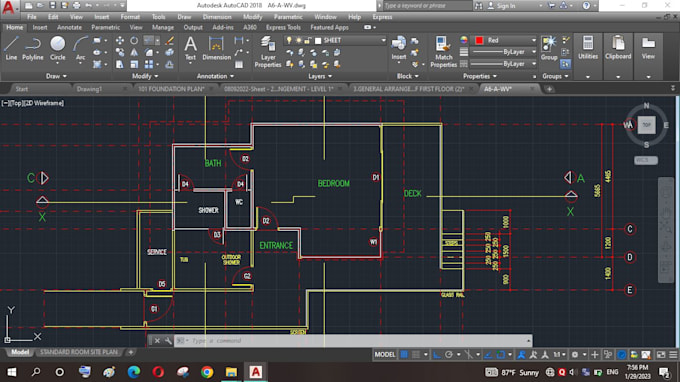Open the Layer Properties manager
Screen dimensions: 680x382
tap(268, 52)
